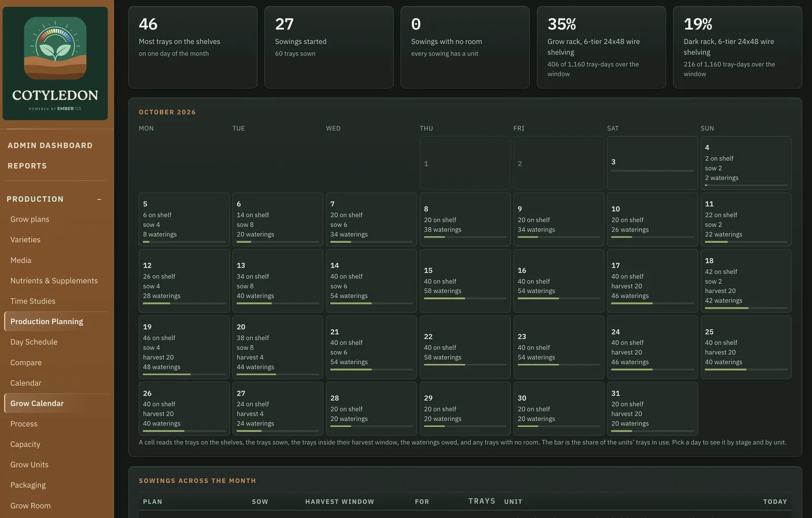The width and height of the screenshot is (812, 518).
Task: Go to Capacity
Action: [x=25, y=444]
